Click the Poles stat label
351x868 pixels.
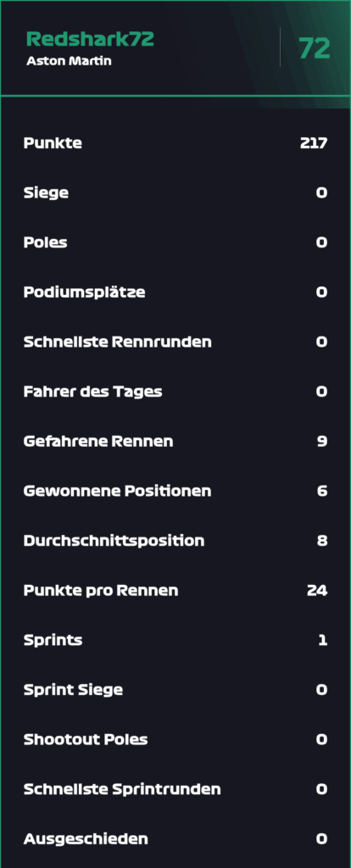click(x=46, y=242)
